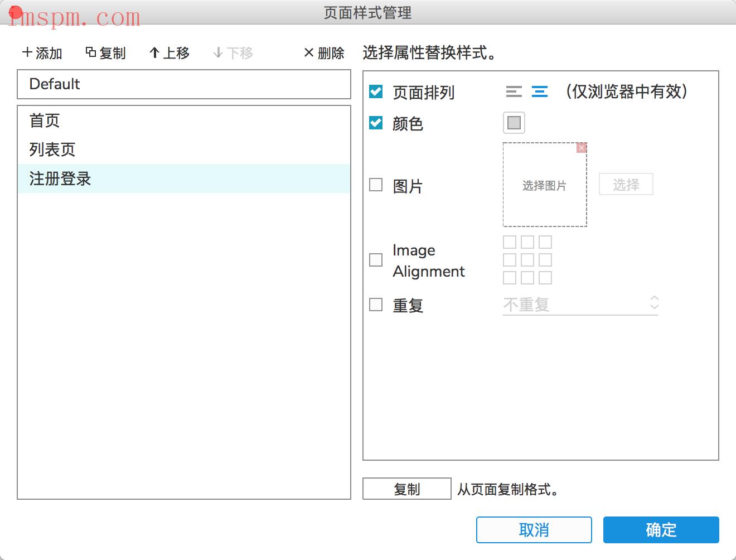Screen dimensions: 736x560
Task: Open the background color swatch picker
Action: coord(514,123)
